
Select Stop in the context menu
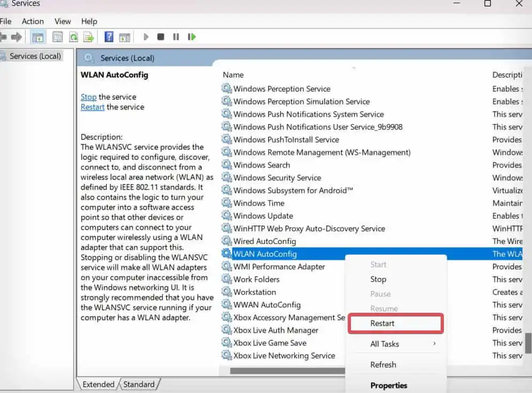point(378,279)
